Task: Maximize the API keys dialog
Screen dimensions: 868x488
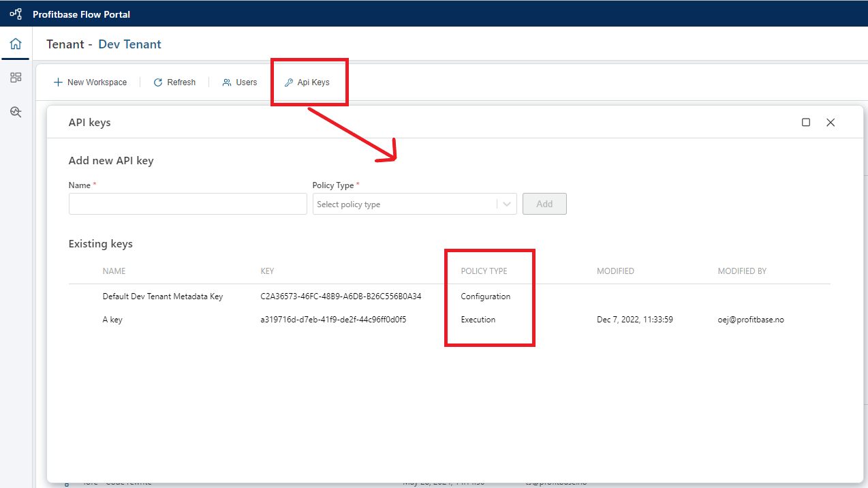Action: (806, 122)
